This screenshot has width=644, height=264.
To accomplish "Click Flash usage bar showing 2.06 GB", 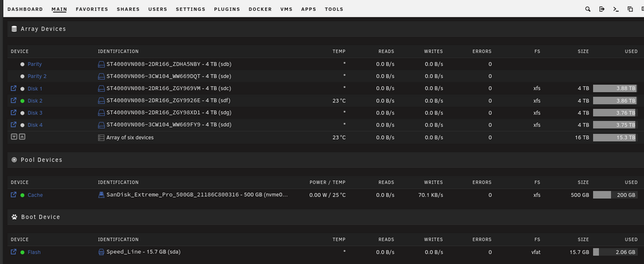I will click(615, 252).
